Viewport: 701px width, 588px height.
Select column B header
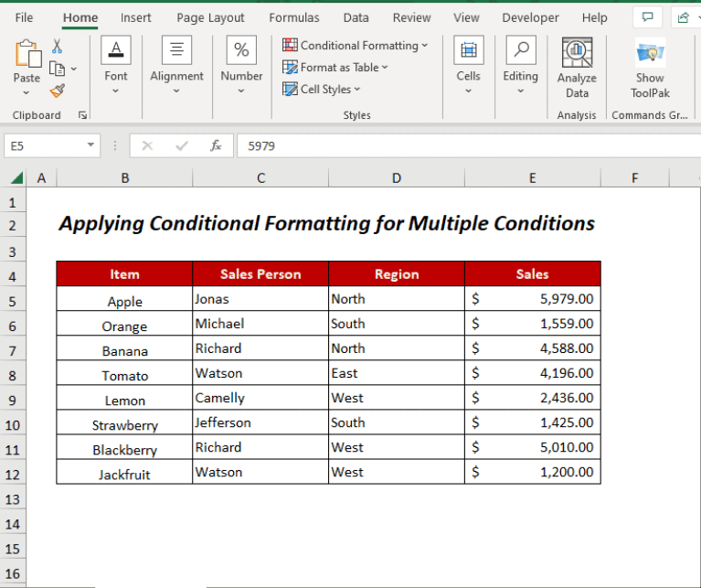(x=124, y=178)
